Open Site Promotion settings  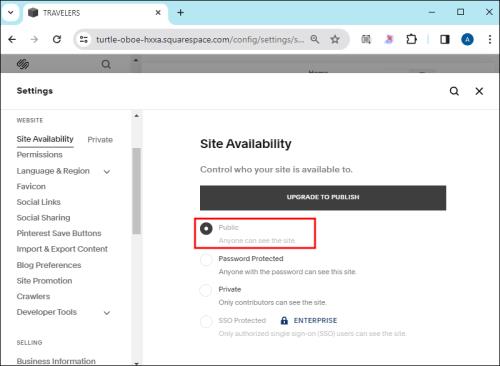[44, 281]
